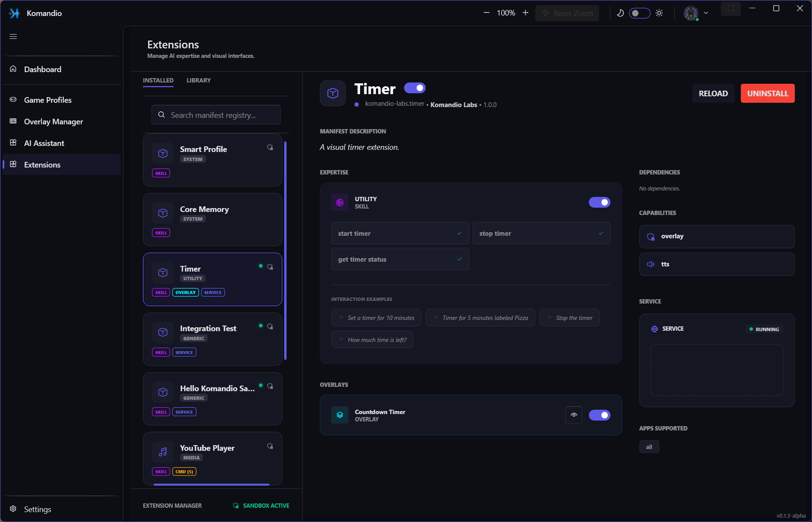The image size is (812, 522).
Task: Toggle the UTILITY skill off
Action: click(599, 202)
